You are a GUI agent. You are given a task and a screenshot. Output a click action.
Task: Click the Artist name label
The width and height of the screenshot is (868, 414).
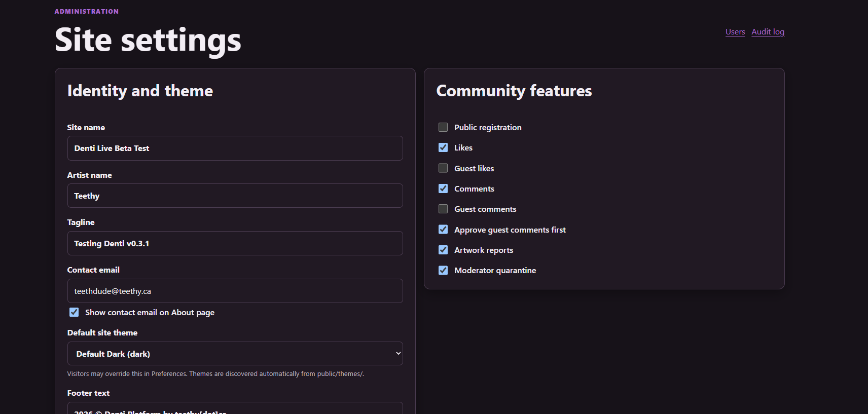click(90, 175)
